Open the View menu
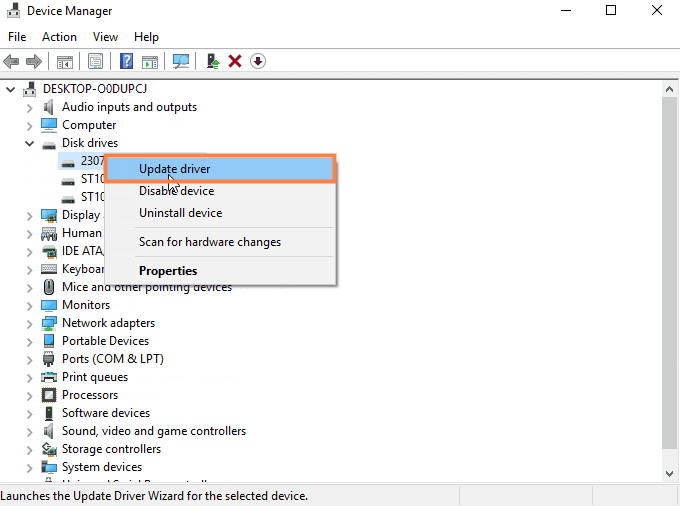 [x=105, y=37]
